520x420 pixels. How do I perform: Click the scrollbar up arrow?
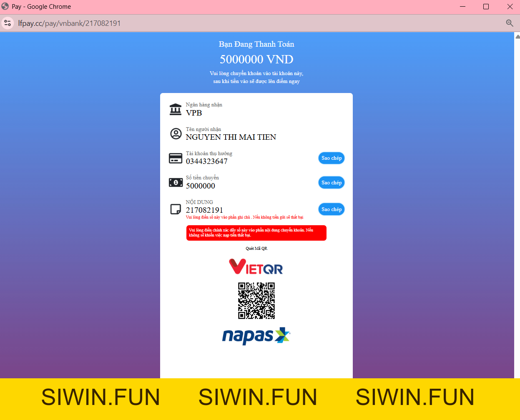coord(517,37)
